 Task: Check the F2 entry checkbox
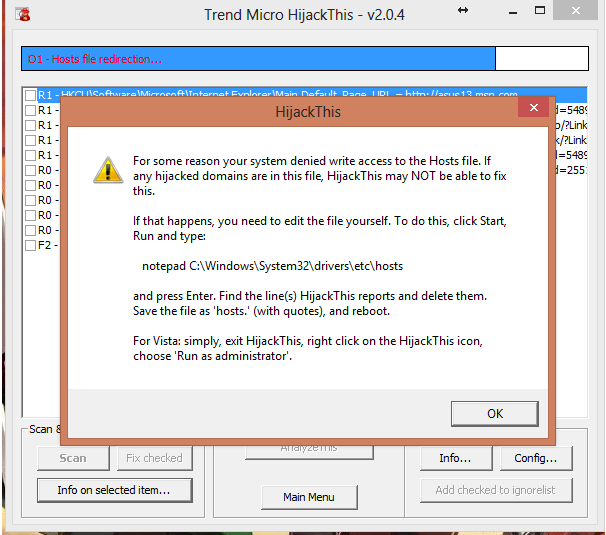tap(30, 245)
